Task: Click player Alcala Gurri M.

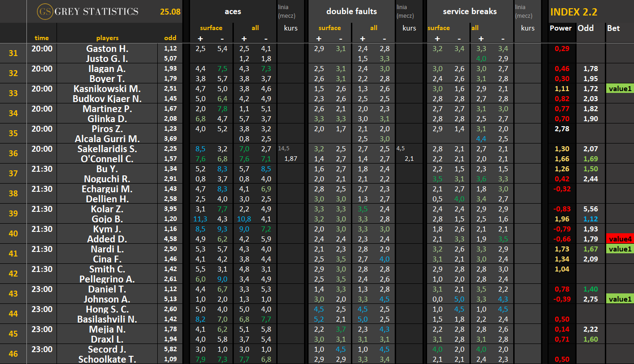Action: point(107,138)
